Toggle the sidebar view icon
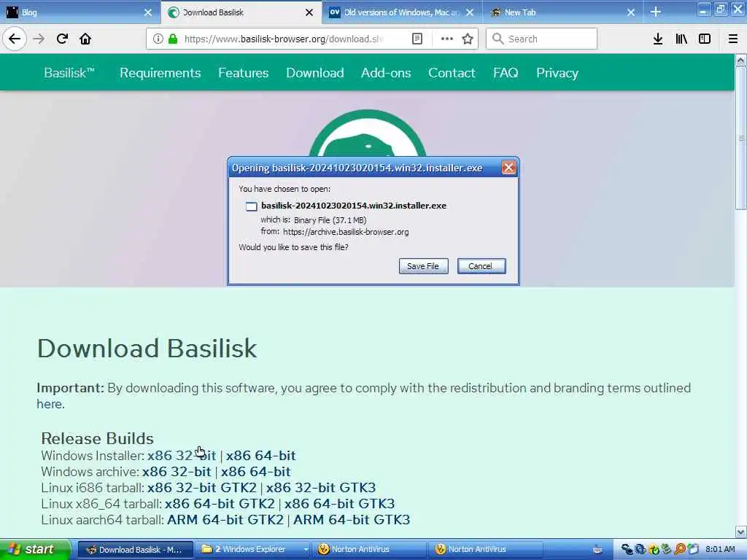 click(705, 39)
